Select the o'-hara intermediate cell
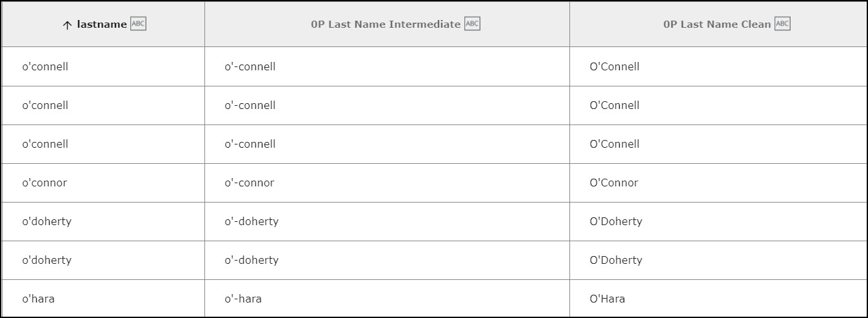This screenshot has width=868, height=318. (x=388, y=298)
